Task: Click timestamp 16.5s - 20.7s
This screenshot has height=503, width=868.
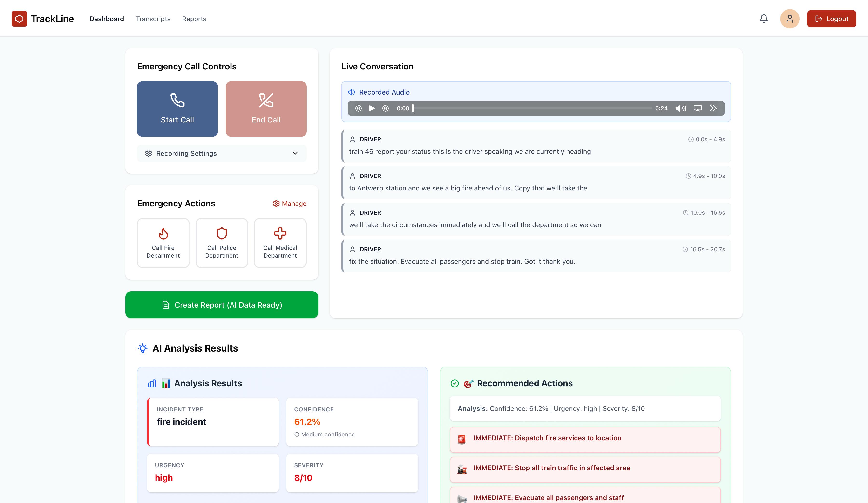Action: pos(704,249)
